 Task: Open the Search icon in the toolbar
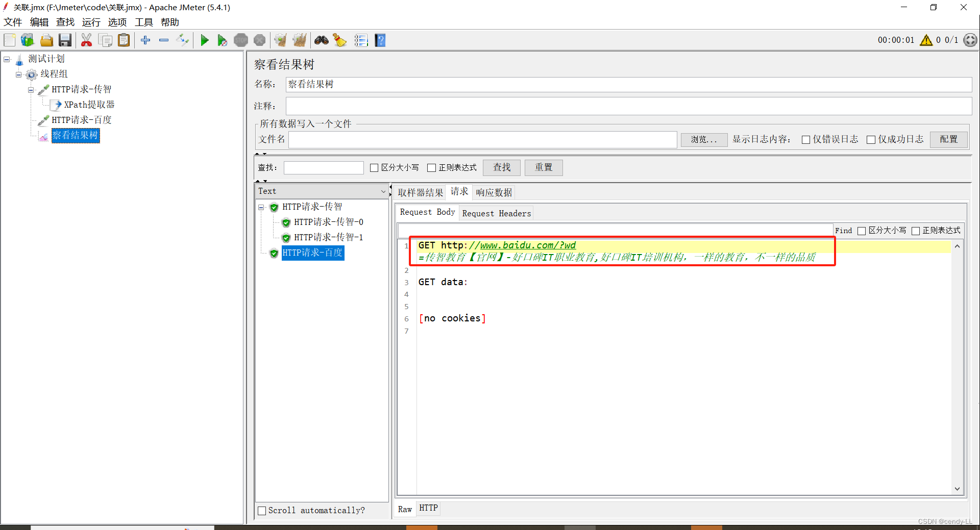pos(321,40)
